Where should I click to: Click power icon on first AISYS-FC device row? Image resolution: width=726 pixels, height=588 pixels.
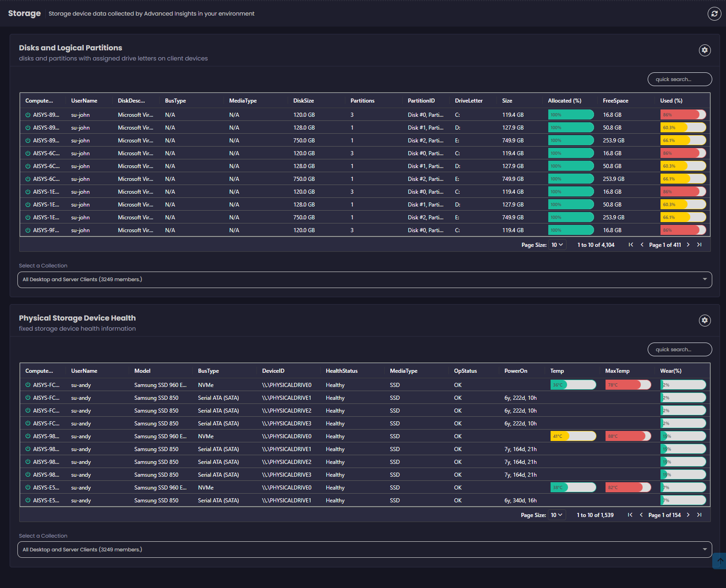pyautogui.click(x=28, y=385)
